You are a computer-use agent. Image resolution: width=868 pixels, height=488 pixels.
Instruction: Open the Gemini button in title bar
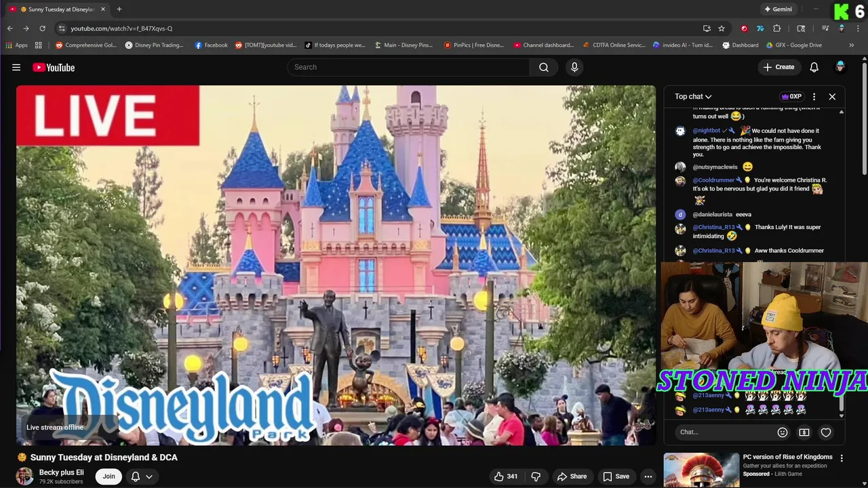pos(778,9)
